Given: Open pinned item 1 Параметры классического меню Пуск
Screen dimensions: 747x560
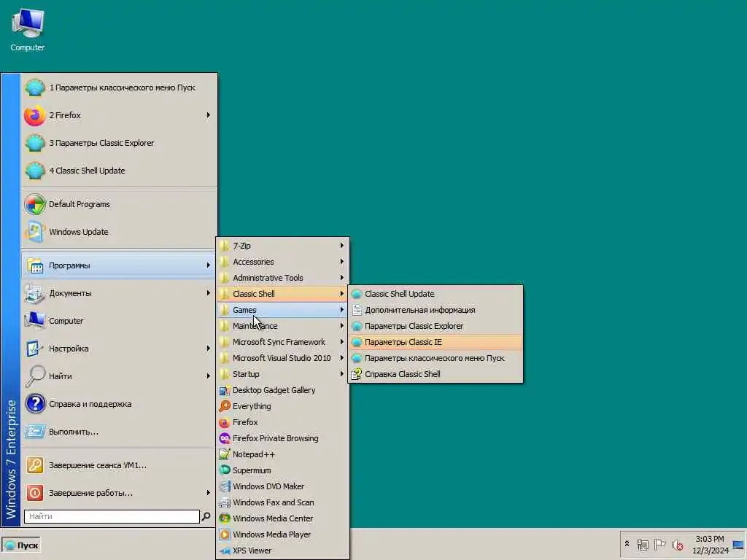Looking at the screenshot, I should (119, 87).
